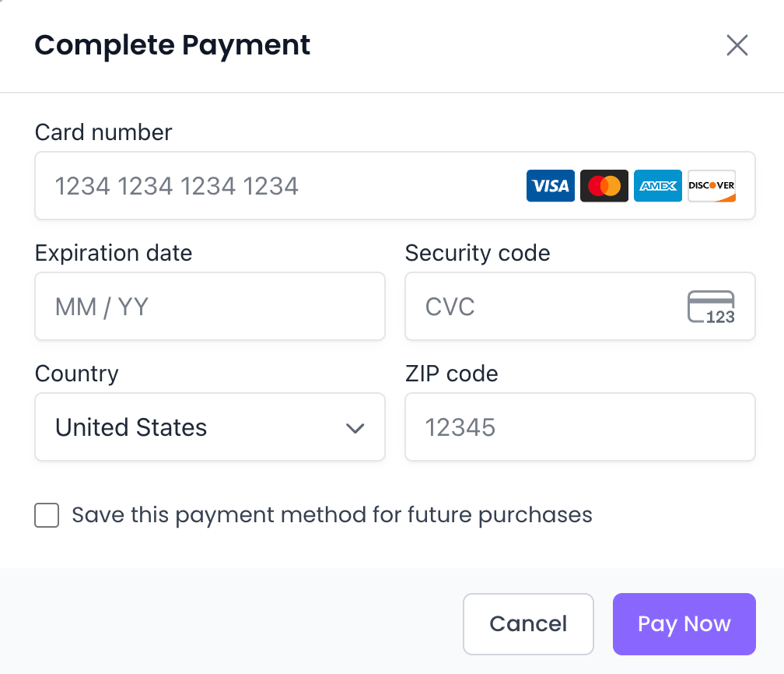Image resolution: width=784 pixels, height=674 pixels.
Task: Click the Mastercard logo
Action: (x=604, y=186)
